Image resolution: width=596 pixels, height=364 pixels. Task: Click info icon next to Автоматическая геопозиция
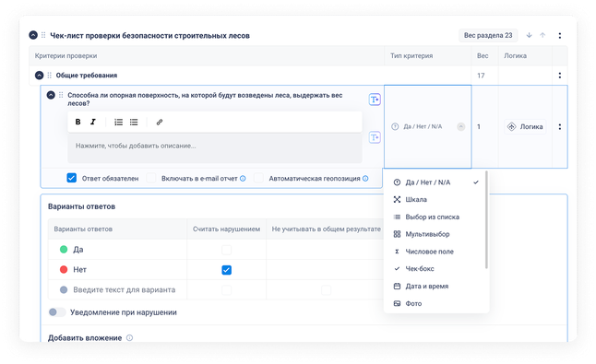click(x=365, y=179)
